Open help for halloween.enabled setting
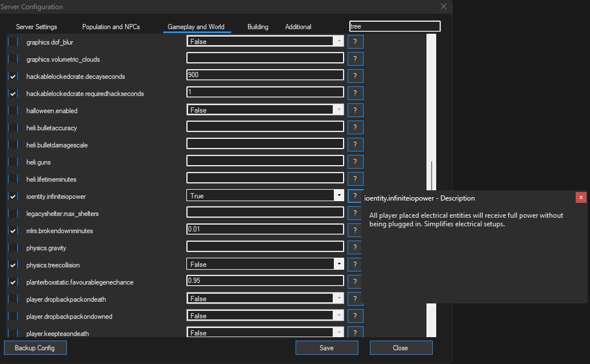The height and width of the screenshot is (364, 590). pyautogui.click(x=355, y=110)
